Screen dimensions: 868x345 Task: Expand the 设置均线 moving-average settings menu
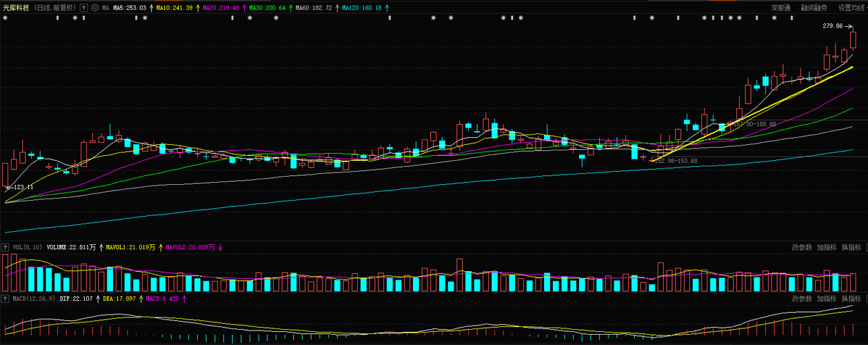click(852, 8)
